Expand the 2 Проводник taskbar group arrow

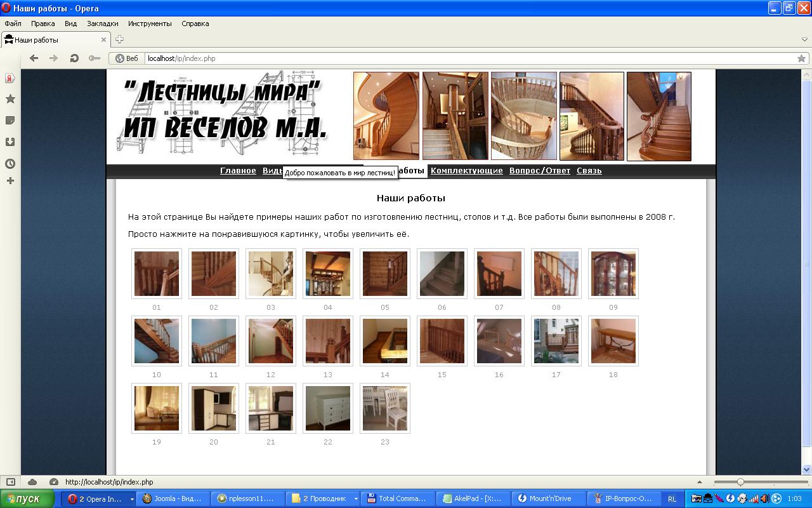click(356, 499)
